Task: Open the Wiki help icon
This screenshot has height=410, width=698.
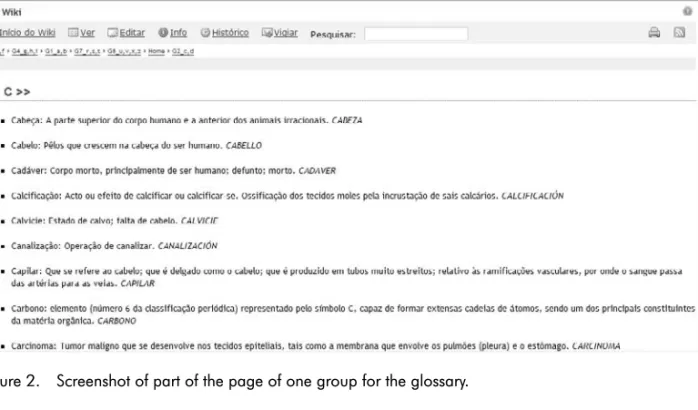Action: point(687,12)
